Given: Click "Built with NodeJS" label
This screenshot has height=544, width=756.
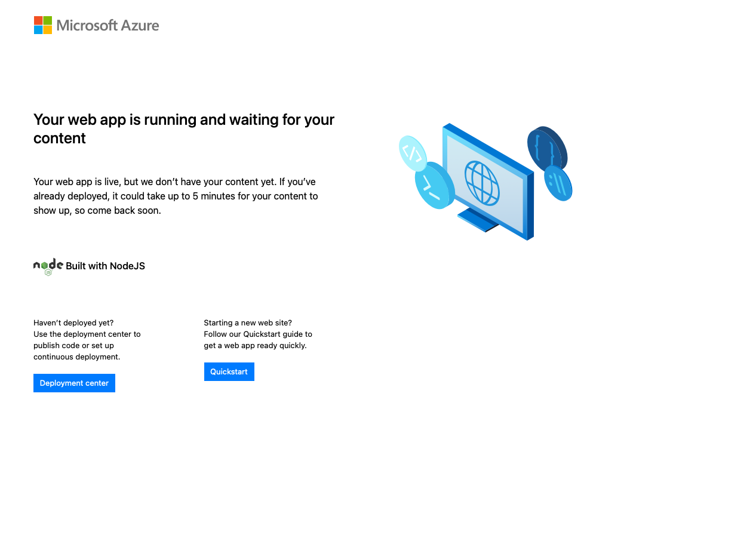Looking at the screenshot, I should pos(105,266).
